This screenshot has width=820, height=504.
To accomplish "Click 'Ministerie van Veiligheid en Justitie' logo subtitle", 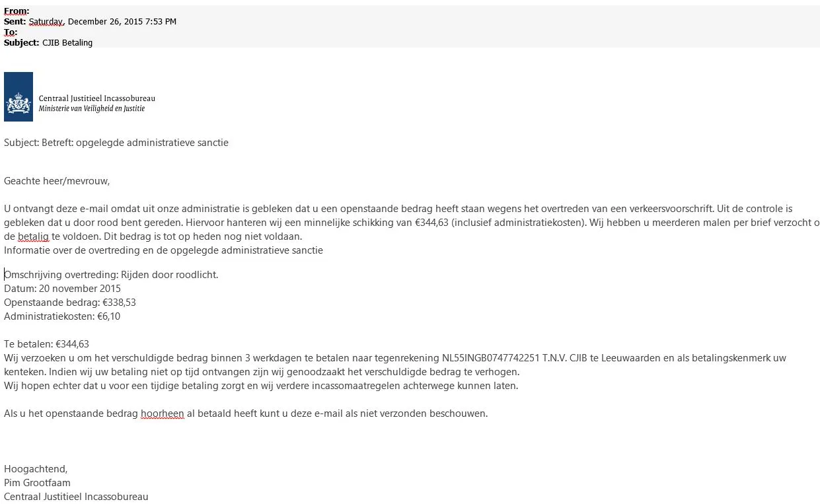I will 91,108.
